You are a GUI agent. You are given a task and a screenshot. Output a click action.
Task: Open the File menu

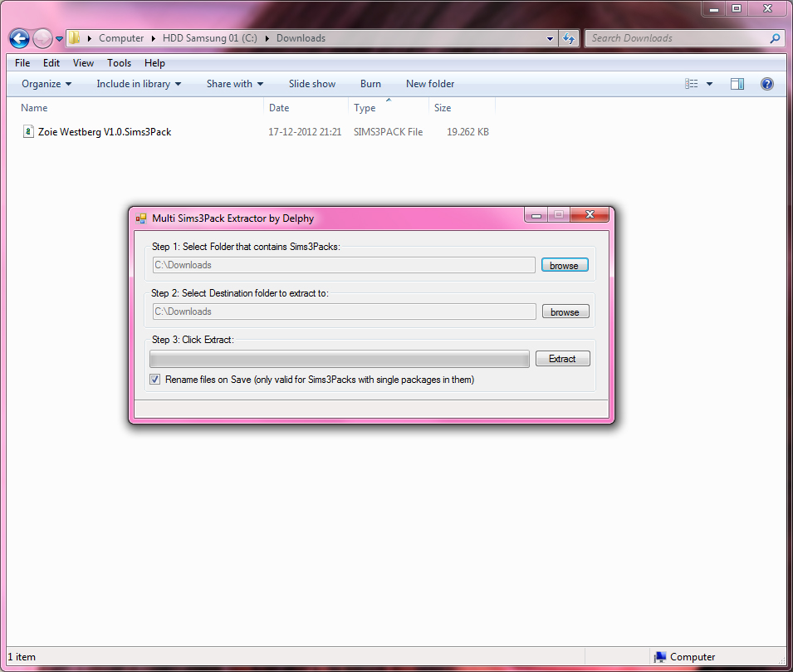[x=22, y=63]
